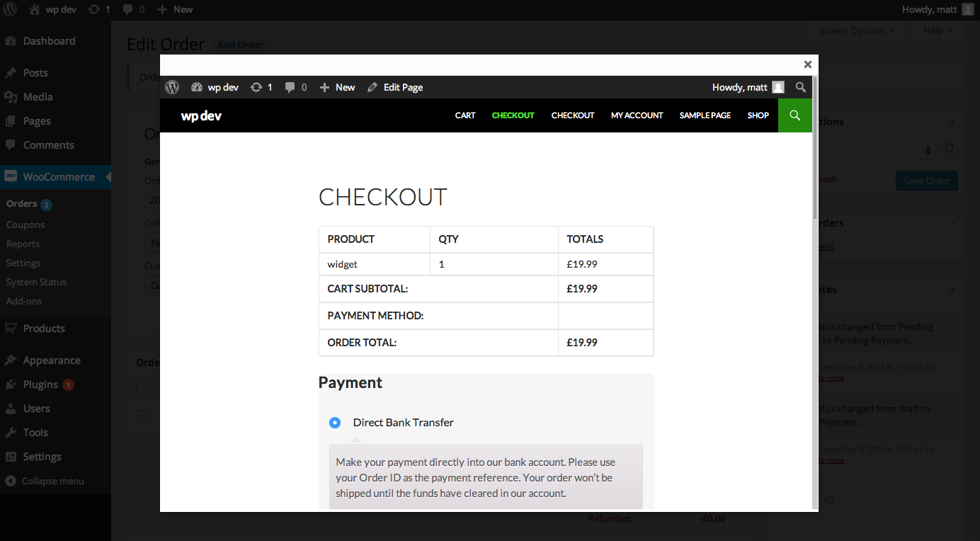Open the comments bubble in the modal admin bar

point(290,87)
